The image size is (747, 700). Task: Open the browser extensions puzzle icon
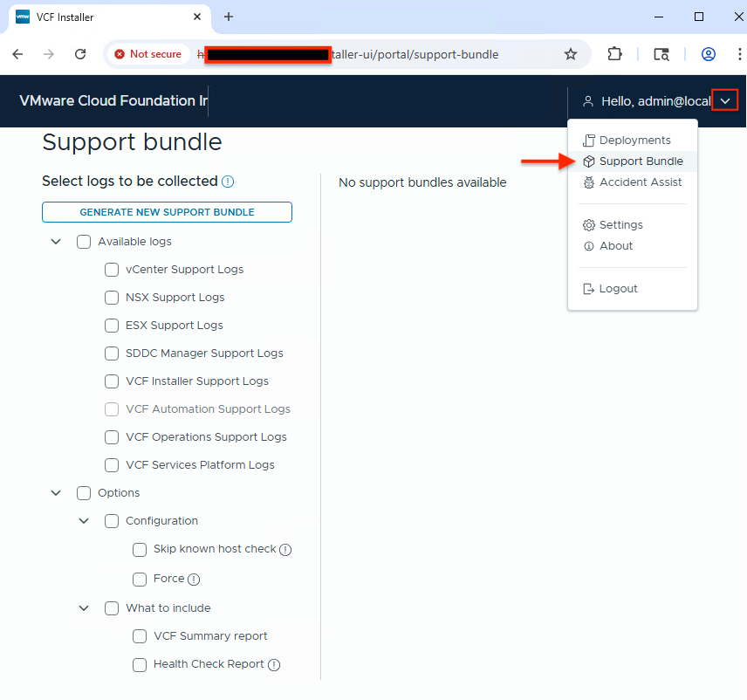(x=614, y=54)
